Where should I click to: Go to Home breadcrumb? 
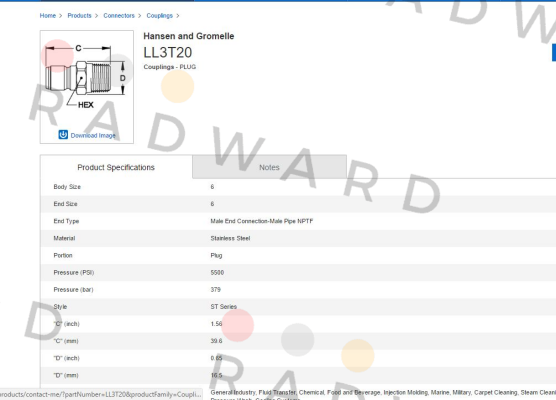pos(48,16)
